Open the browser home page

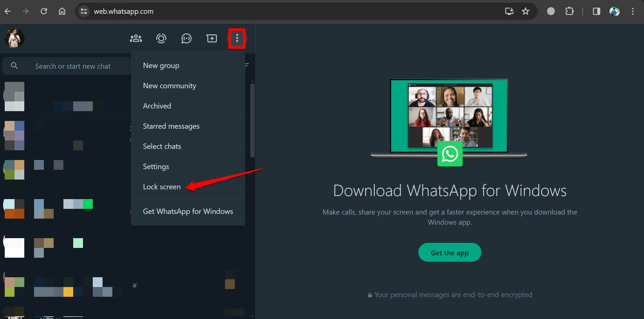(x=62, y=11)
